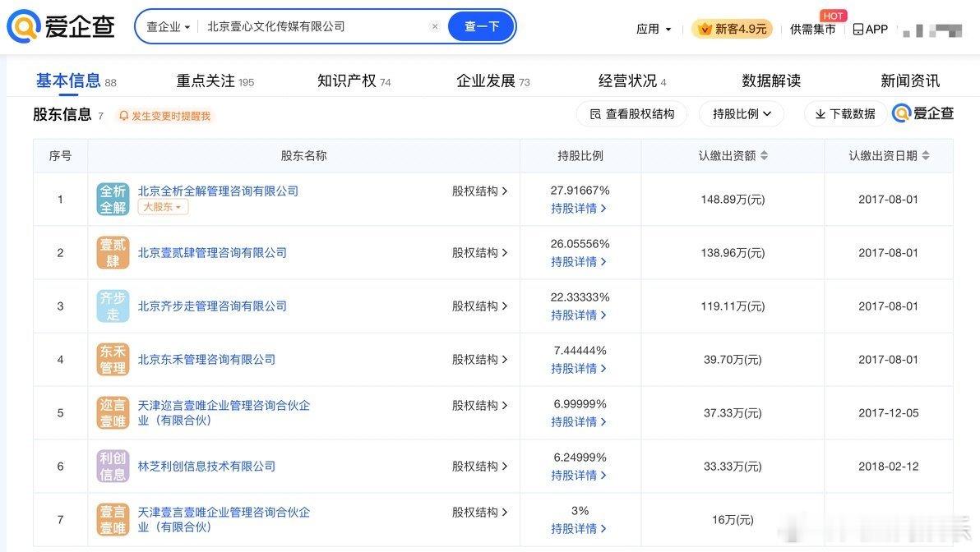Click the 股东信息 section heading
Image resolution: width=980 pixels, height=552 pixels.
click(62, 114)
